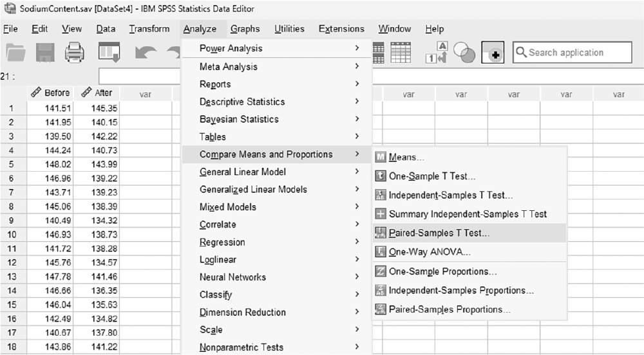Viewport: 644px width, 355px height.
Task: Select row 10 header in the data grid
Action: coord(12,235)
